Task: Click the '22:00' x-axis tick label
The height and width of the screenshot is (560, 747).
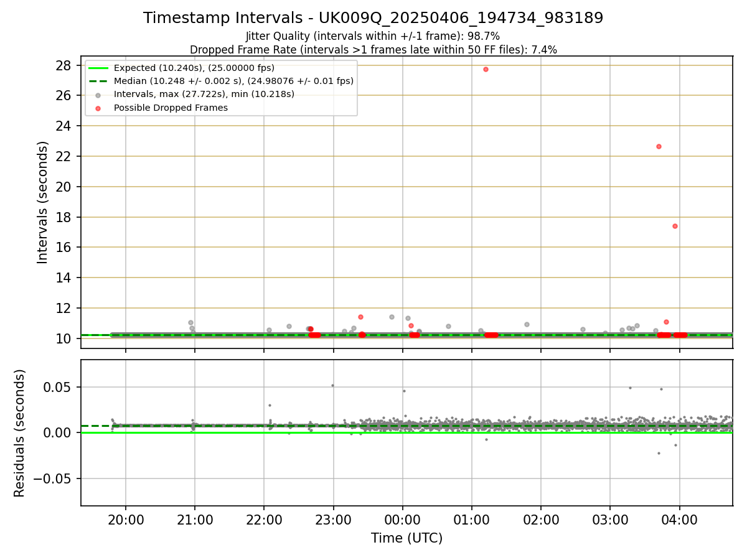Action: pyautogui.click(x=264, y=519)
